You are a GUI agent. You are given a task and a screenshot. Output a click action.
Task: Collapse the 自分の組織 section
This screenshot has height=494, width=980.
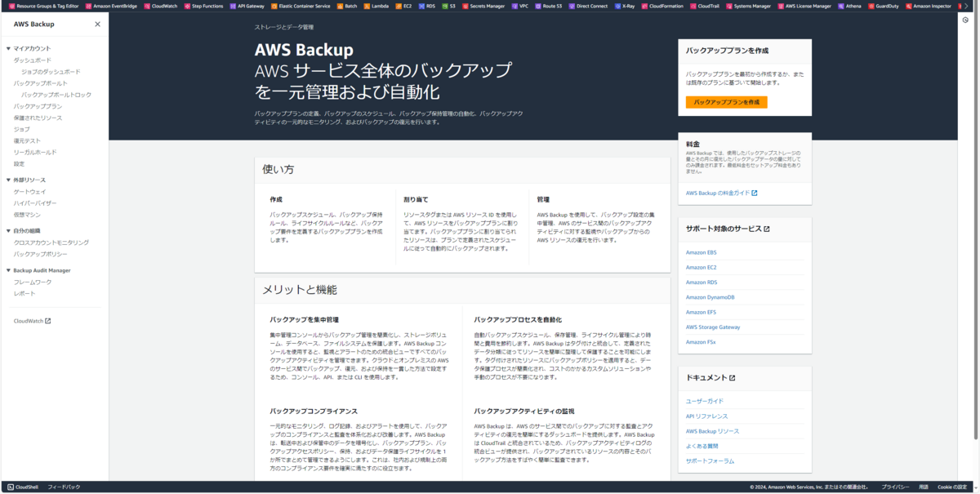pos(8,231)
